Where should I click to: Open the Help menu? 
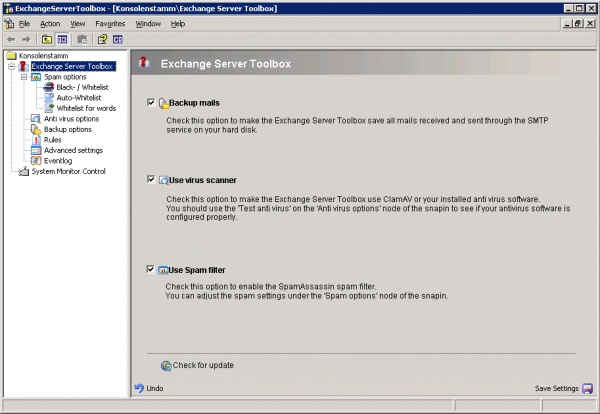(x=178, y=24)
